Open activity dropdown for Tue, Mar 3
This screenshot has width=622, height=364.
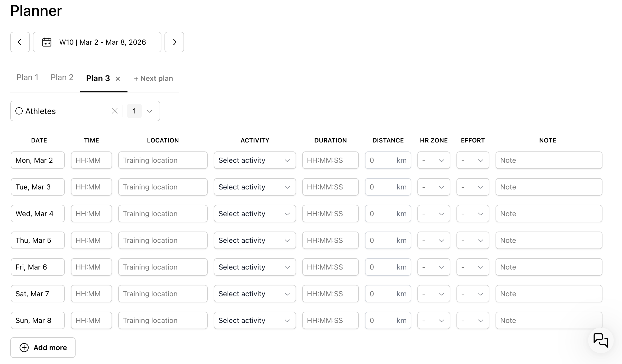tap(255, 187)
